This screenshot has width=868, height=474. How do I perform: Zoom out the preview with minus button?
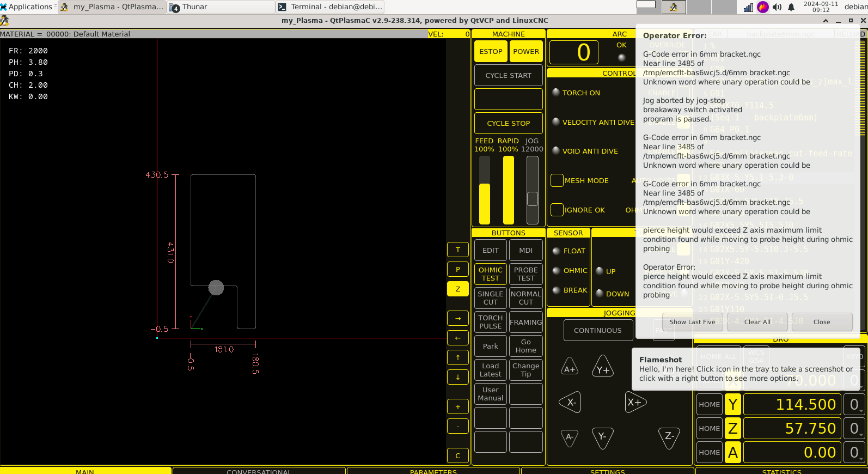pos(458,426)
